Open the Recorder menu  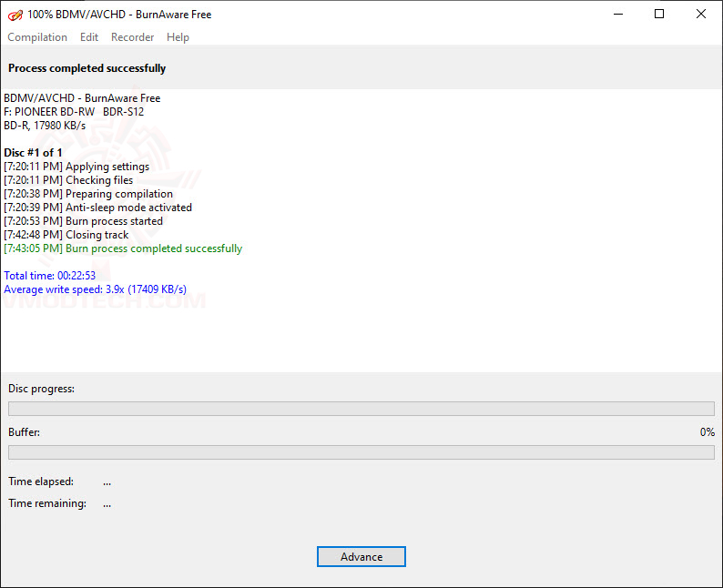tap(132, 37)
